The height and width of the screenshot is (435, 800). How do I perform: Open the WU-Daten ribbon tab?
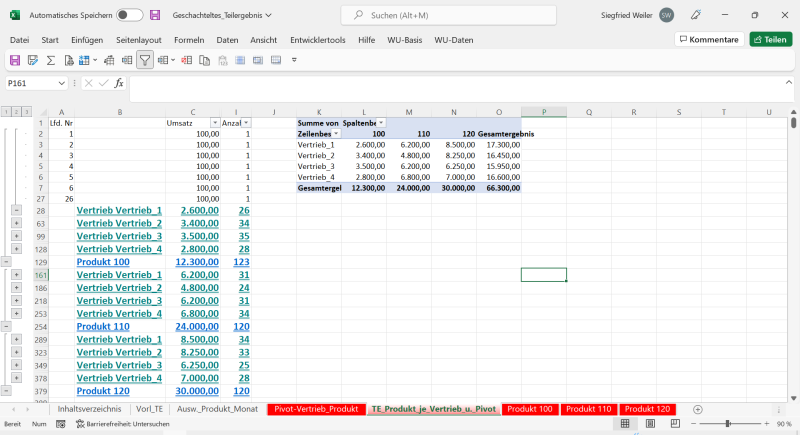point(454,40)
